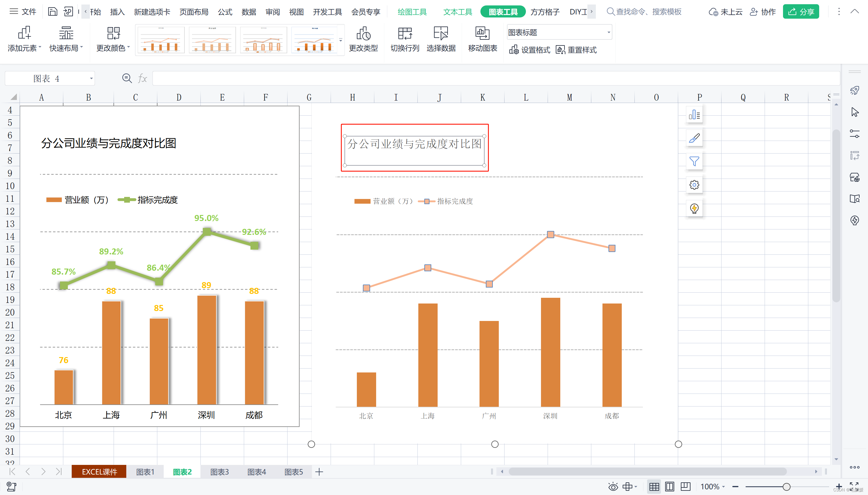Viewport: 868px width, 495px height.
Task: Choose the second chart style thumbnail
Action: pos(212,40)
